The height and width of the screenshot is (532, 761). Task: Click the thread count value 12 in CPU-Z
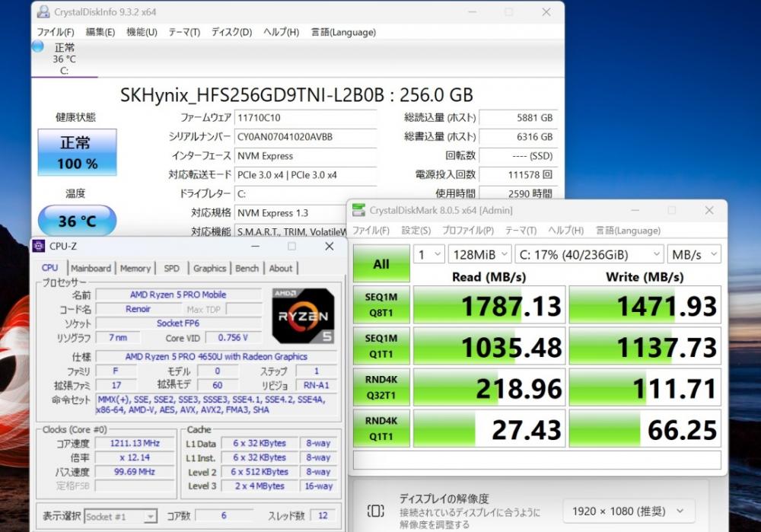click(x=323, y=515)
